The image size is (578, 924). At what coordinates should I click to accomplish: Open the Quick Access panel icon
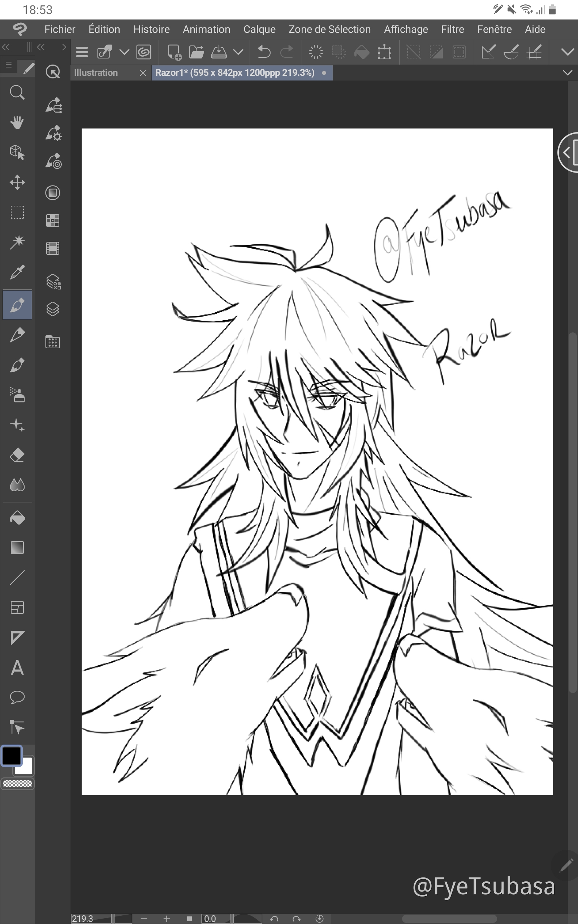[x=53, y=71]
